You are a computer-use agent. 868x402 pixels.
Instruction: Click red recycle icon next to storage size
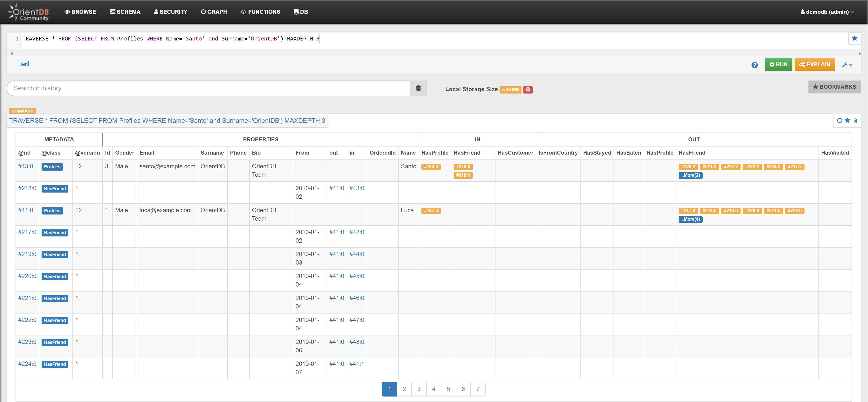[528, 89]
